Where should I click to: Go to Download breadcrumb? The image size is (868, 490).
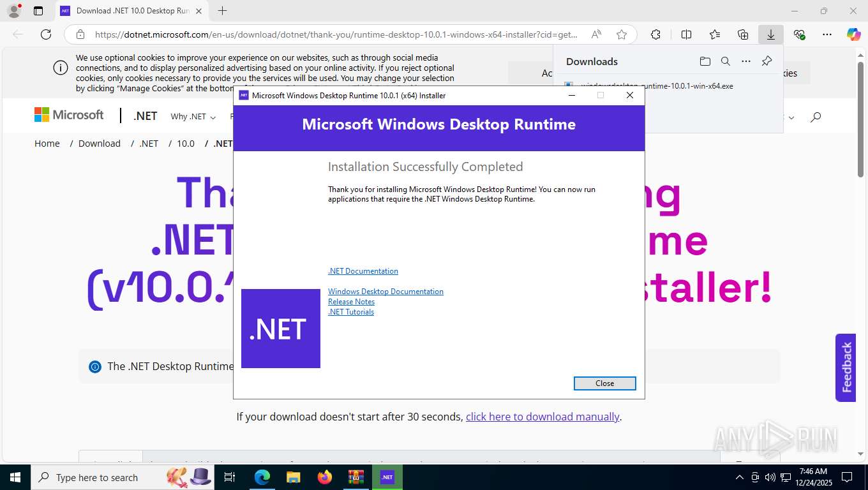tap(100, 144)
